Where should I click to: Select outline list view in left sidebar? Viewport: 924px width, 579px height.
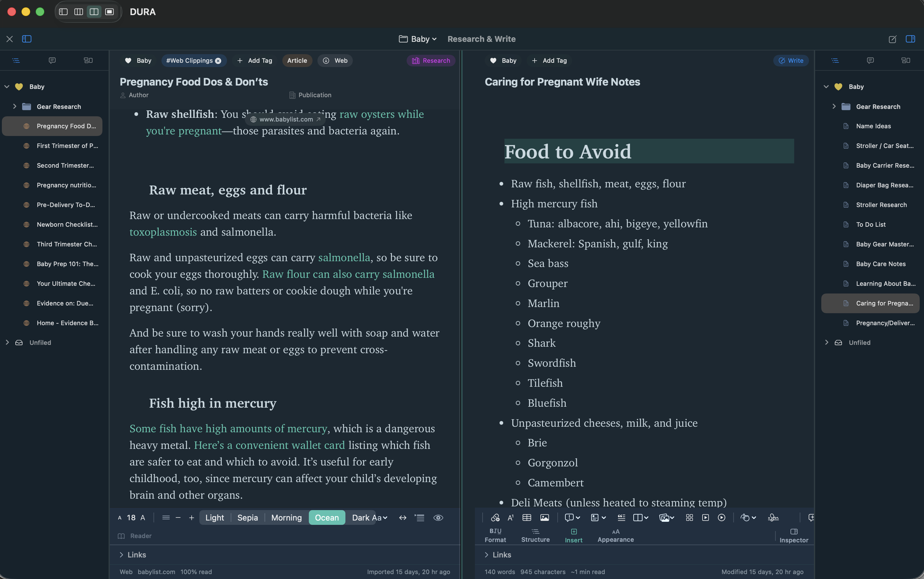pos(16,61)
